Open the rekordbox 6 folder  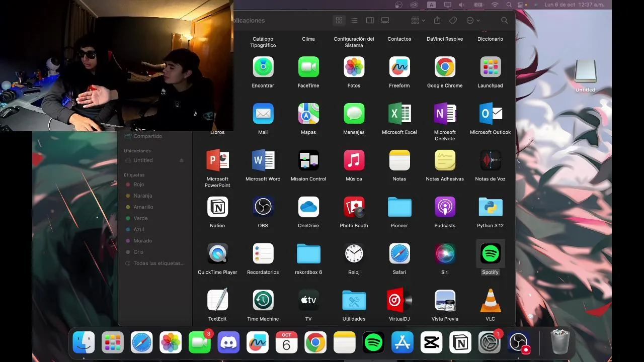(308, 254)
